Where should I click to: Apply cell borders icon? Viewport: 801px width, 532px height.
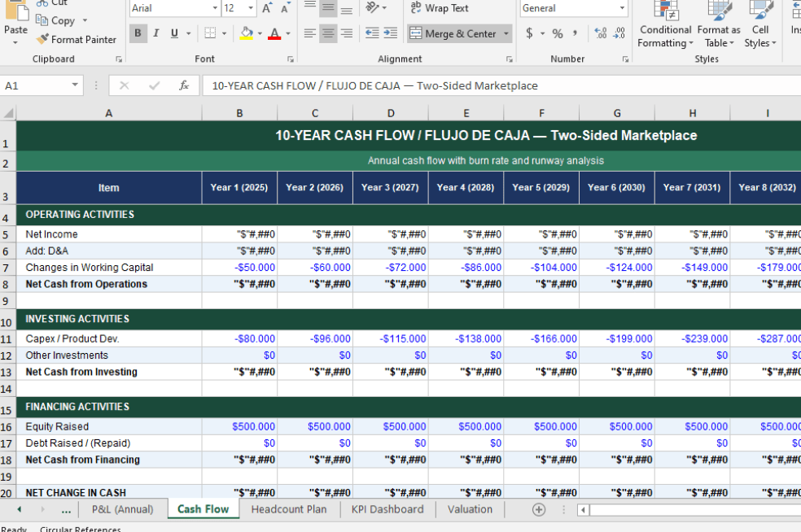click(210, 33)
